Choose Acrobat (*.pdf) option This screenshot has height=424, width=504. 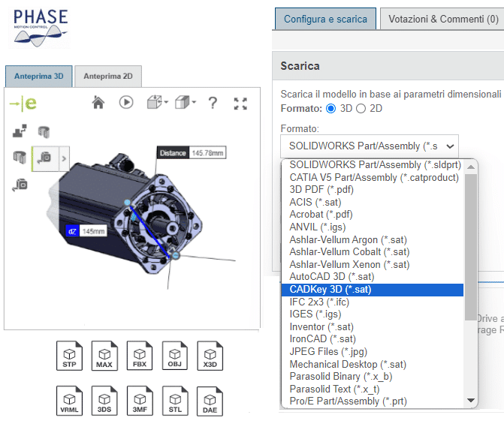pos(373,214)
